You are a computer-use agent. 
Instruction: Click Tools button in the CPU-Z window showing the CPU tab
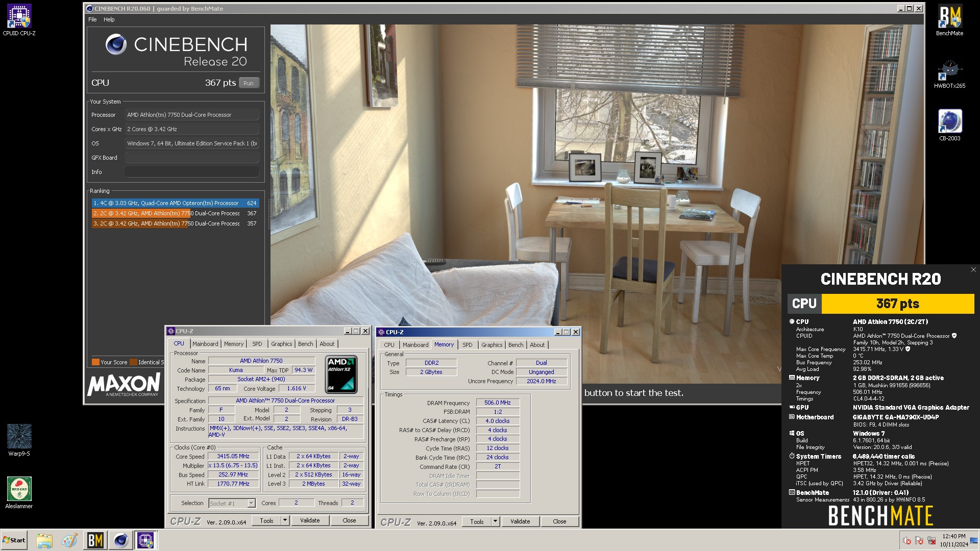[267, 520]
